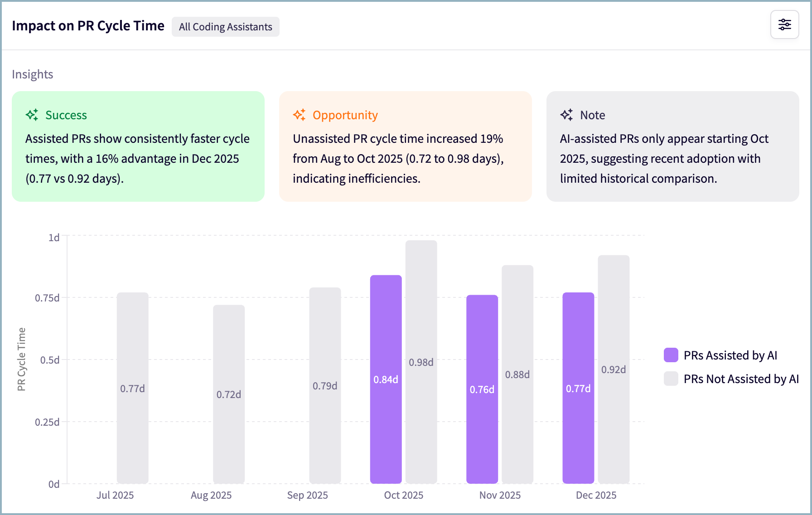Click the dark sparkle Note icon

point(566,115)
